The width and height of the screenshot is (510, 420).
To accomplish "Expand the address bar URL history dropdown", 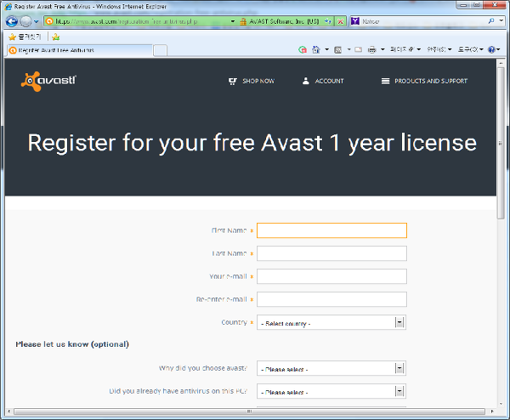I will tap(233, 21).
